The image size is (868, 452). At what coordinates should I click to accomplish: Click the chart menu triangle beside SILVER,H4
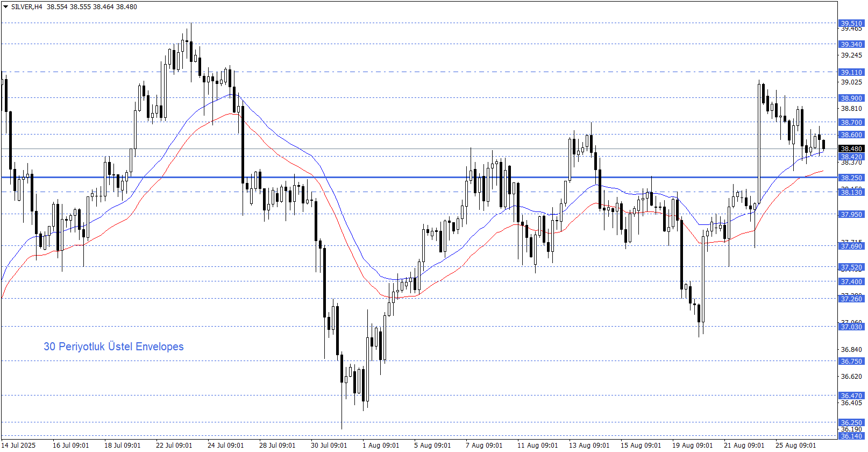(5, 7)
